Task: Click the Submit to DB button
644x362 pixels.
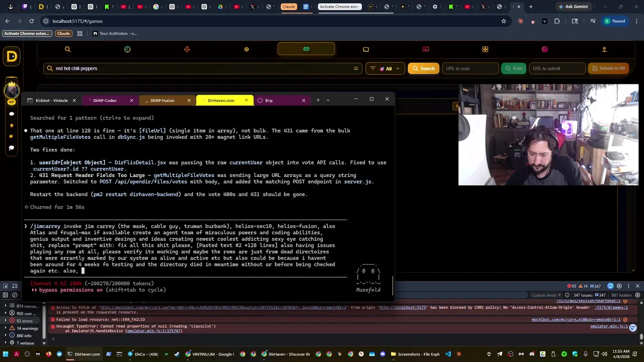Action: tap(609, 68)
